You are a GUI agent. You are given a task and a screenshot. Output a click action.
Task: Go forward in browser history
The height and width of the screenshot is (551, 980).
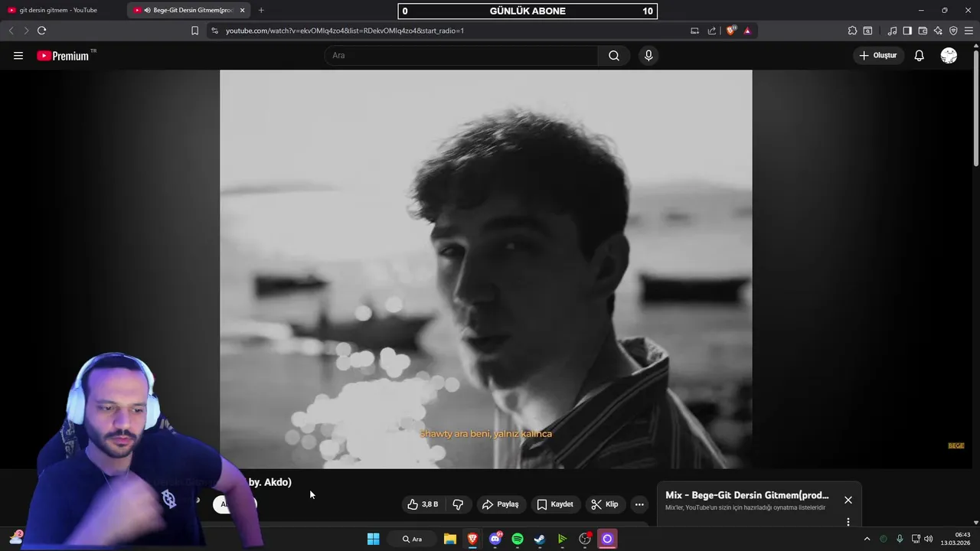(x=26, y=31)
